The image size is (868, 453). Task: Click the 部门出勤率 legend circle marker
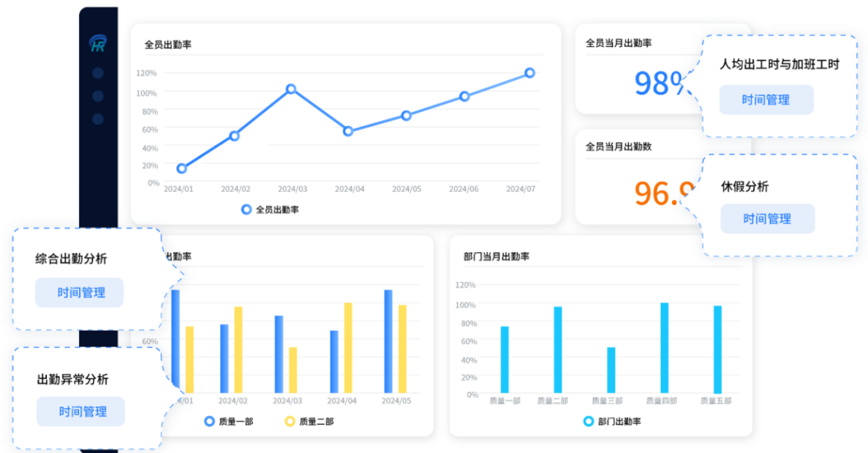click(x=588, y=421)
